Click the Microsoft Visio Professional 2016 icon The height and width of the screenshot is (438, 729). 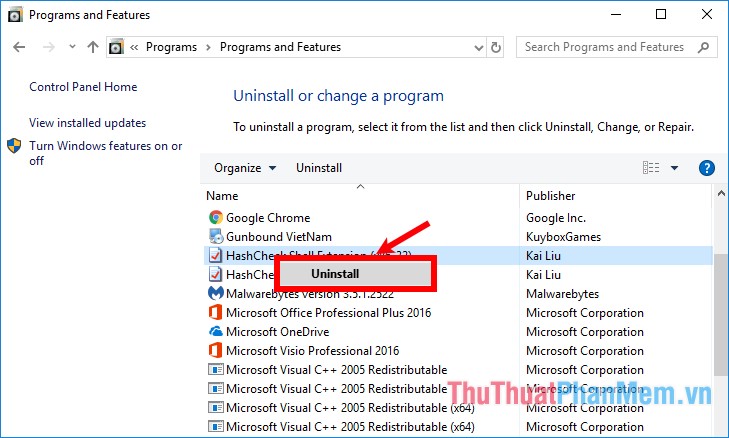215,351
